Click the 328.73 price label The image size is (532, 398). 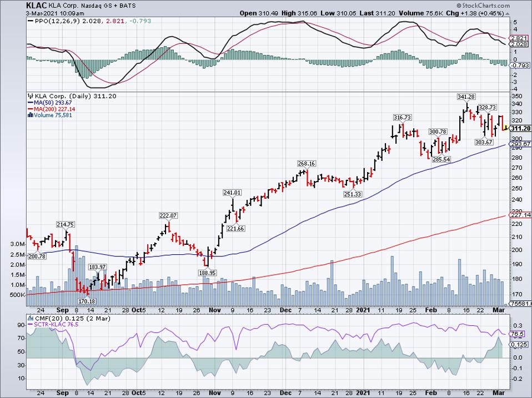[487, 108]
